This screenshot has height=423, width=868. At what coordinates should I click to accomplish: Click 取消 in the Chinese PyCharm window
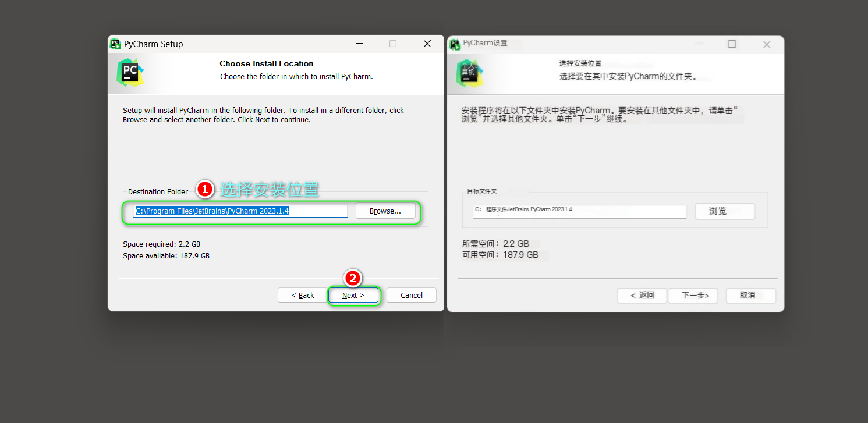click(751, 296)
